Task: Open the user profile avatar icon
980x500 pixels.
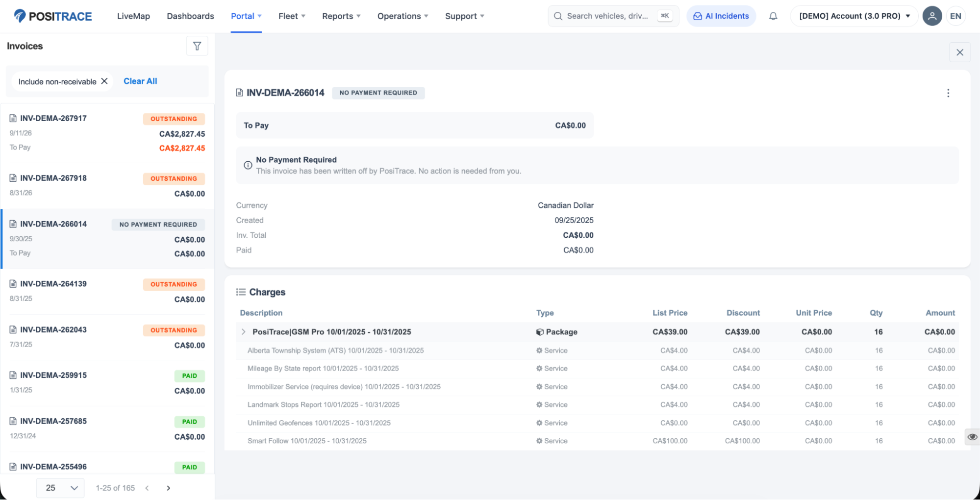Action: pyautogui.click(x=932, y=16)
